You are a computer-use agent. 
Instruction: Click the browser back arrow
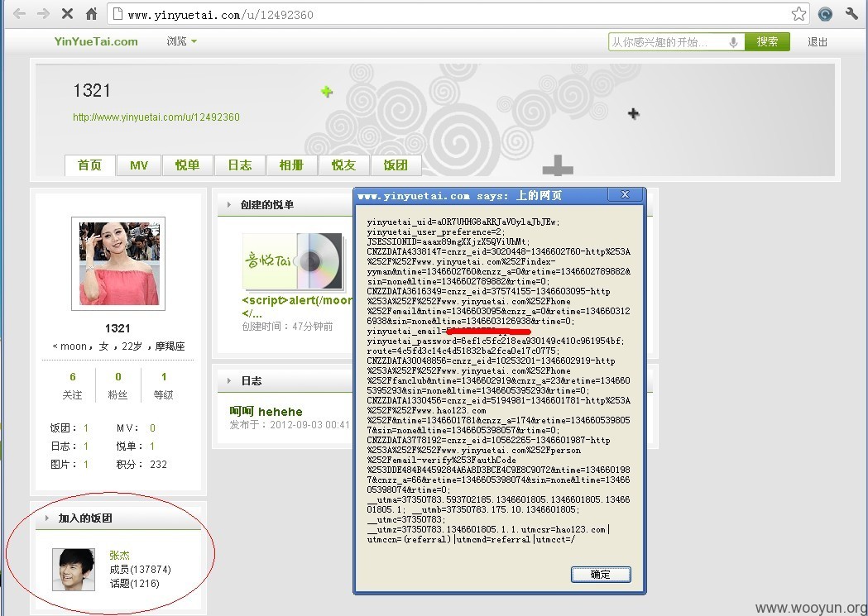(x=19, y=14)
